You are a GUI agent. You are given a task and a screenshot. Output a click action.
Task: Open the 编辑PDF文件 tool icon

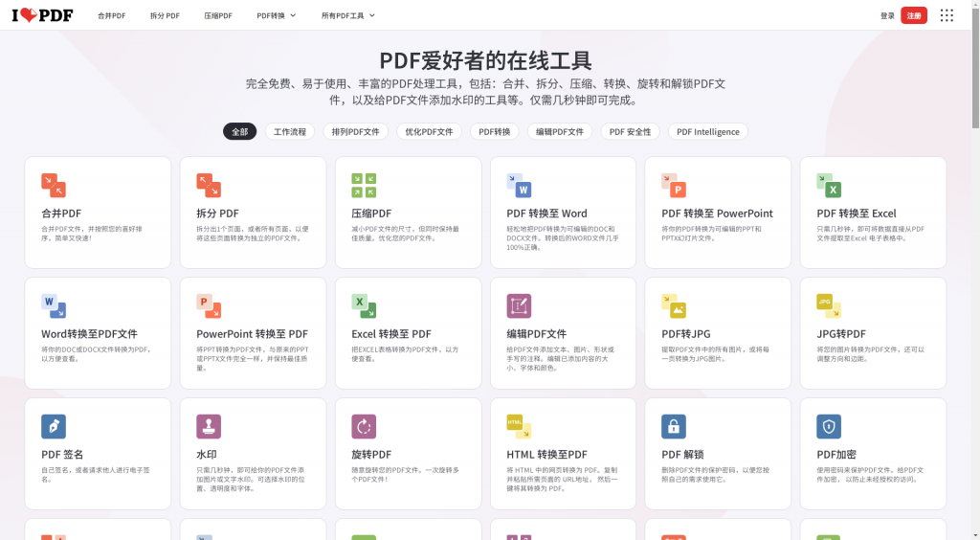coord(519,305)
